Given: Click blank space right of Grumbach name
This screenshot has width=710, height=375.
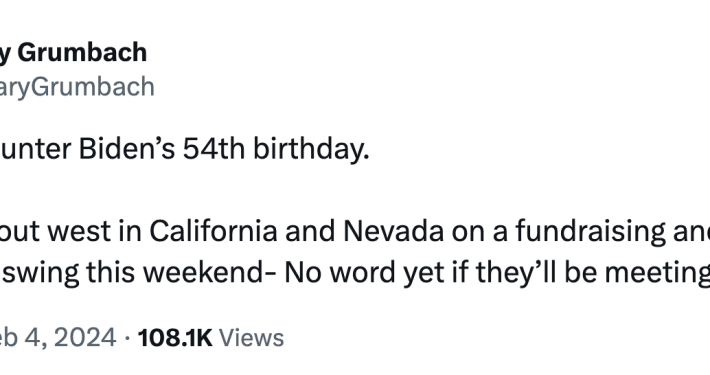Looking at the screenshot, I should pyautogui.click(x=408, y=53).
